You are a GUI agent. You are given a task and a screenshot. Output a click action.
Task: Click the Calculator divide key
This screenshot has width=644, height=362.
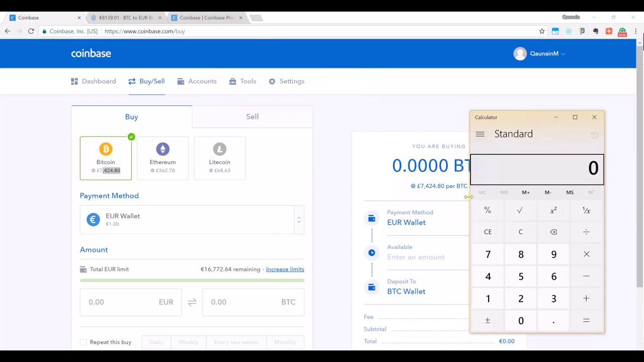[586, 232]
